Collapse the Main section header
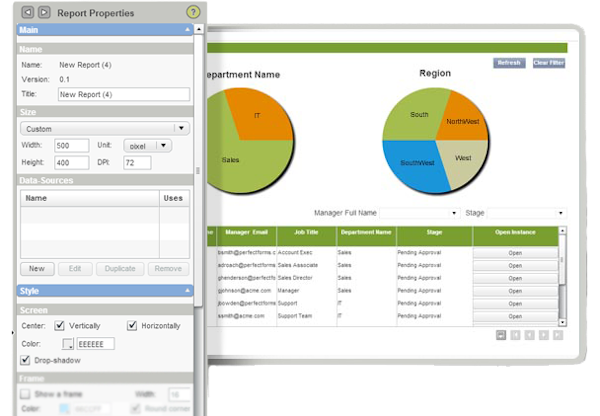Image resolution: width=600 pixels, height=416 pixels. 105,29
